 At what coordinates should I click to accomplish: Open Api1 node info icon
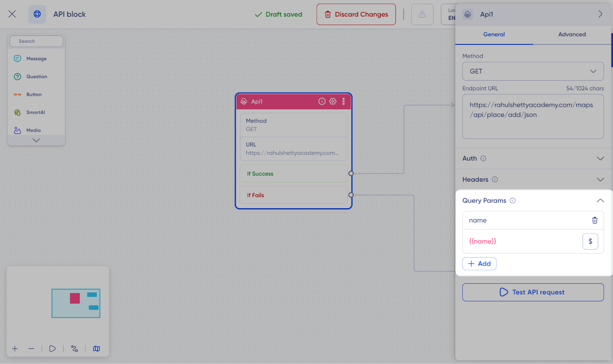pyautogui.click(x=322, y=101)
